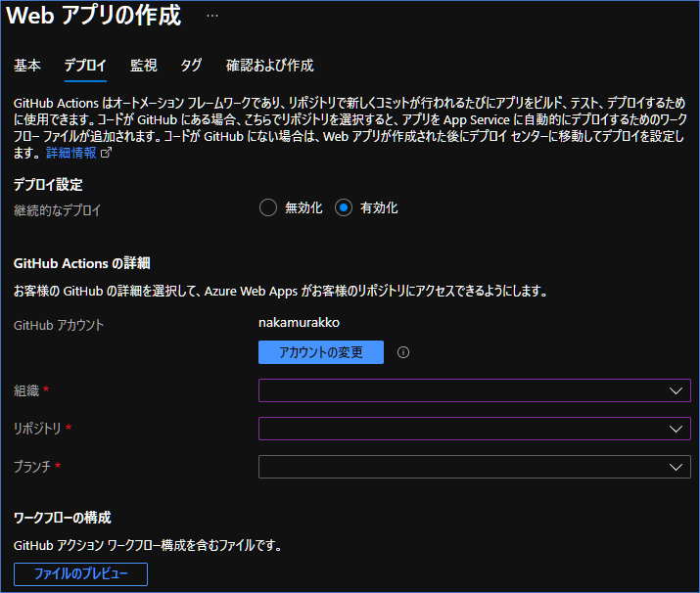The width and height of the screenshot is (700, 593).
Task: Select the 無効化 radio button
Action: tap(268, 207)
